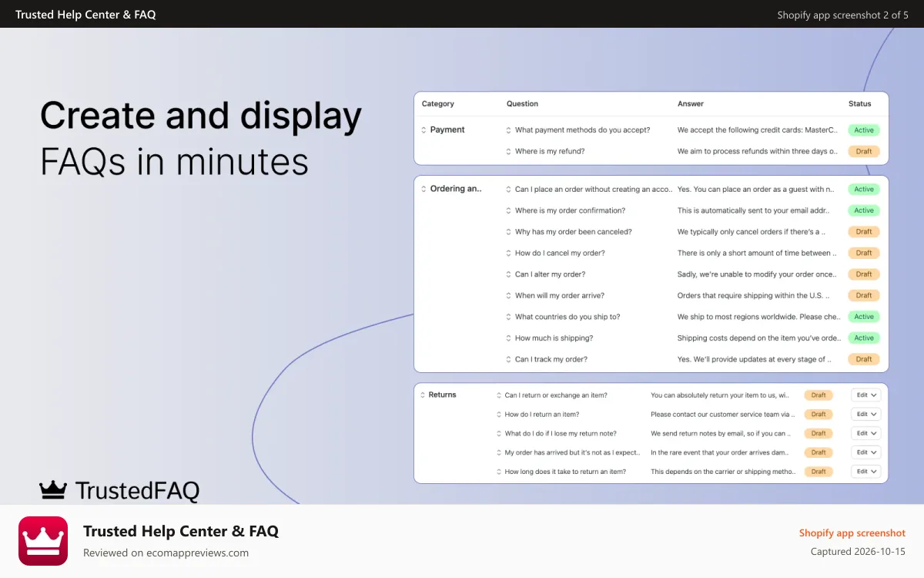The height and width of the screenshot is (578, 924).
Task: Click Draft status of 'Can I alter my order?'
Action: pyautogui.click(x=864, y=274)
